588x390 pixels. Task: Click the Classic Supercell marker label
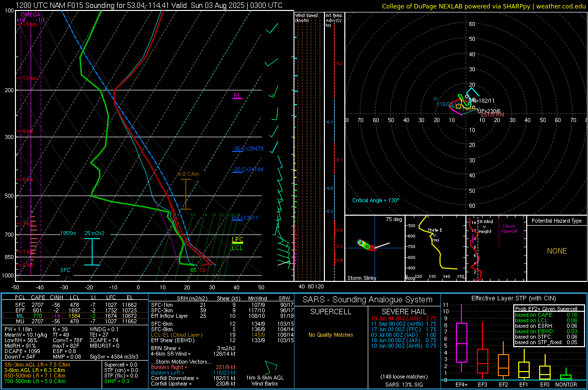[509, 229]
